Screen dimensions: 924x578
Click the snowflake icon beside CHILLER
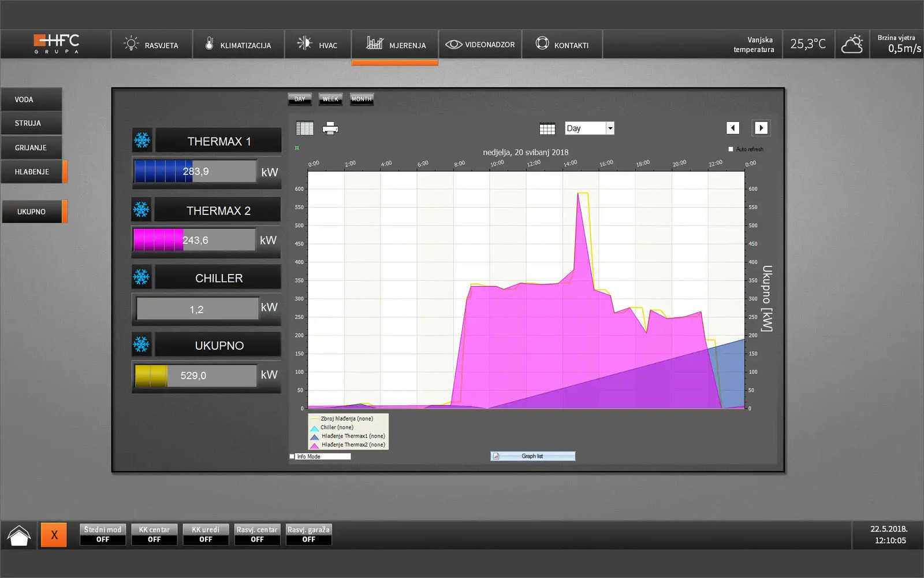141,277
